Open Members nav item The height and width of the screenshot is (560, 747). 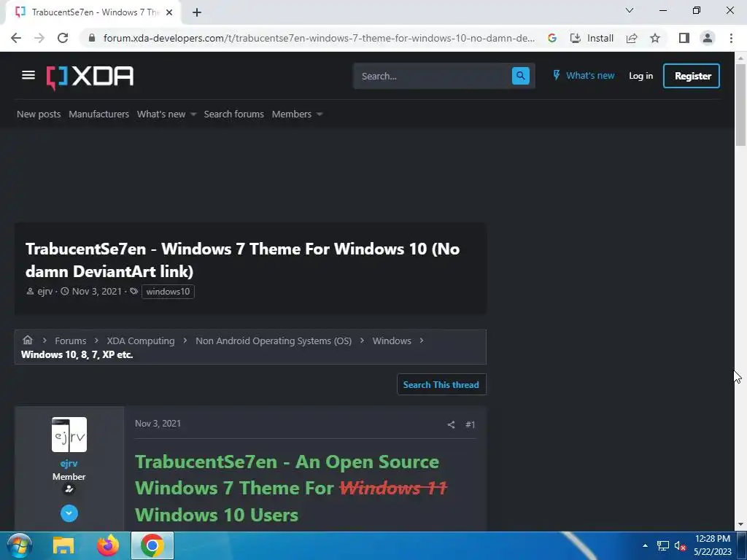[x=292, y=114]
